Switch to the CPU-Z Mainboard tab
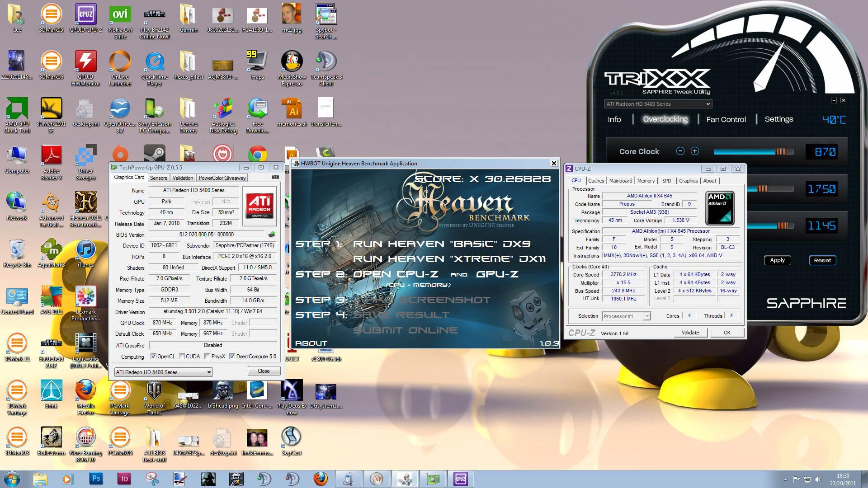This screenshot has width=868, height=488. (x=620, y=181)
